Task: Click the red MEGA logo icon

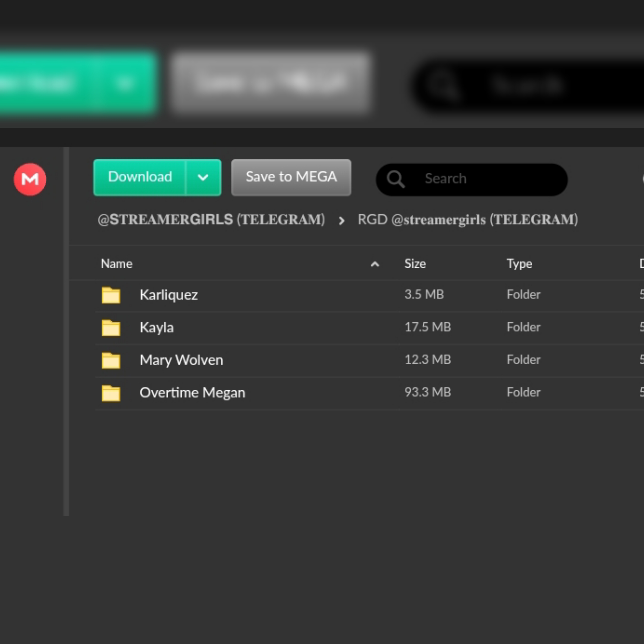Action: tap(30, 179)
